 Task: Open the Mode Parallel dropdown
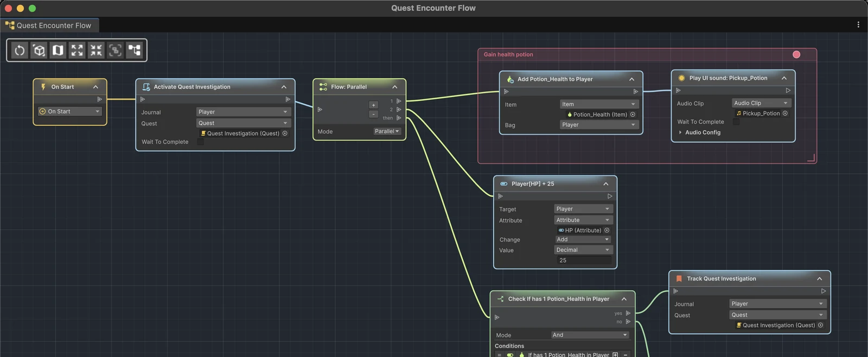[x=387, y=131]
